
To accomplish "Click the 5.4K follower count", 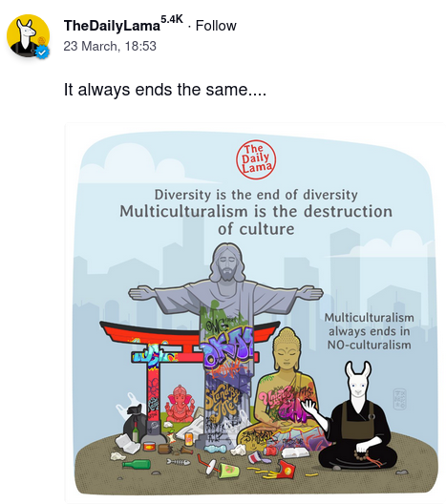I will click(x=172, y=19).
